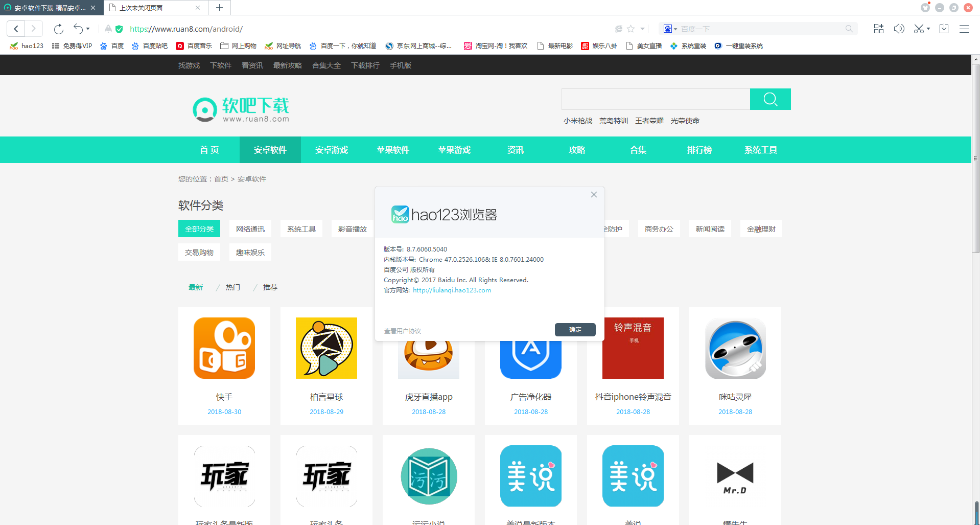
Task: Go back using the browser back arrow
Action: [16, 29]
